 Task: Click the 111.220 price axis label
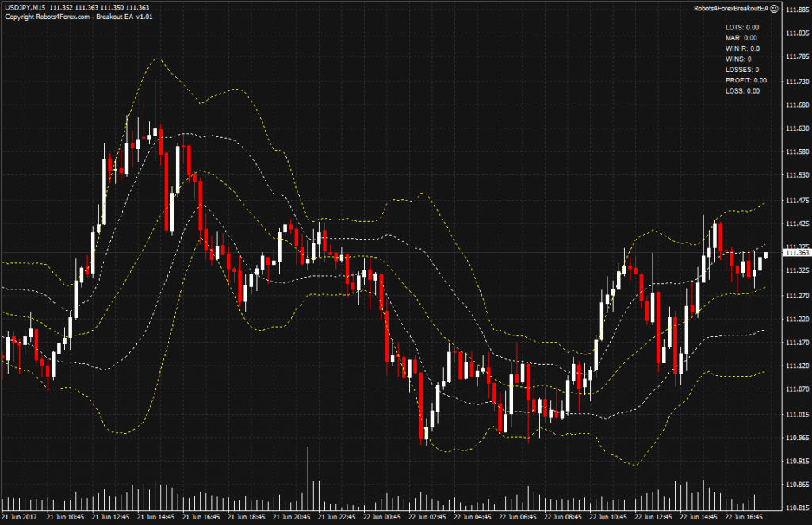[x=798, y=319]
